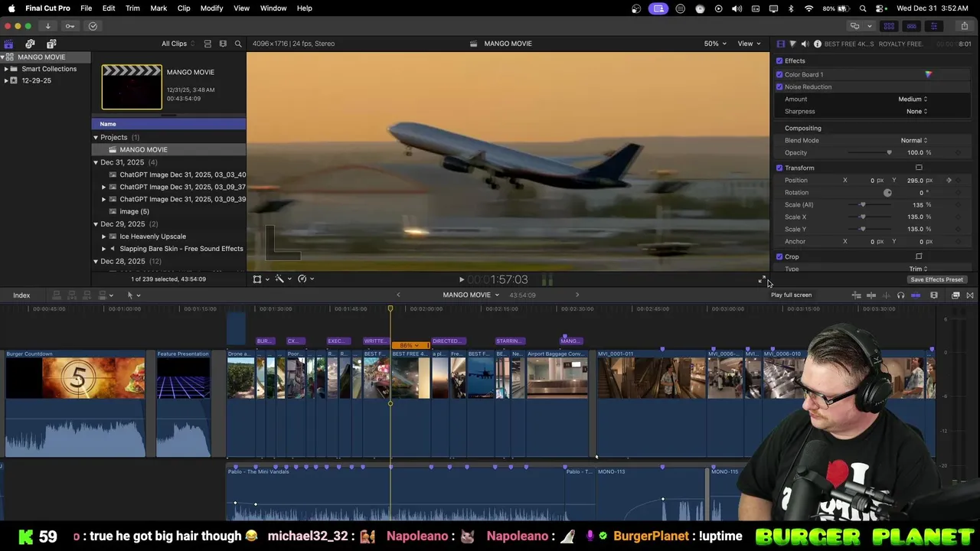This screenshot has height=551, width=980.
Task: Toggle timeline visibility toolbar icon
Action: [x=911, y=26]
